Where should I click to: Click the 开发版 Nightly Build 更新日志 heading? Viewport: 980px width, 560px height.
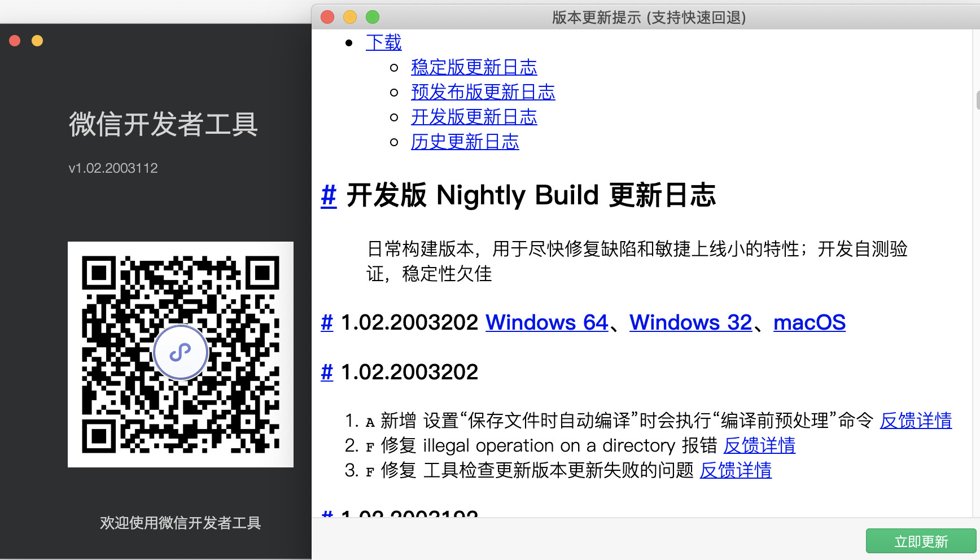point(531,195)
